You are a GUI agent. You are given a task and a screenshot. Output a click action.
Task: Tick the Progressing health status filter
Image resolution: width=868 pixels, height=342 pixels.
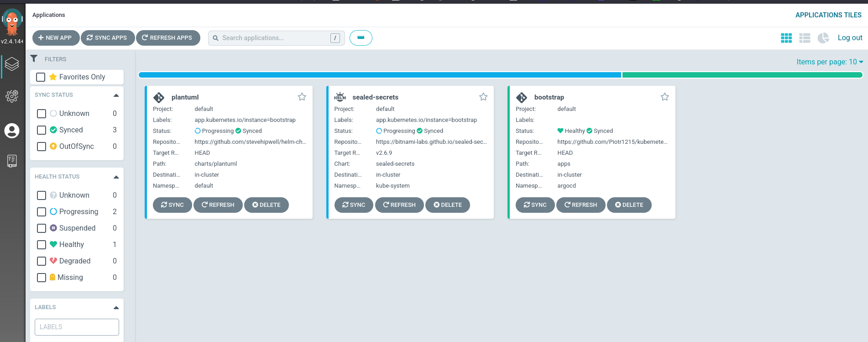click(42, 212)
